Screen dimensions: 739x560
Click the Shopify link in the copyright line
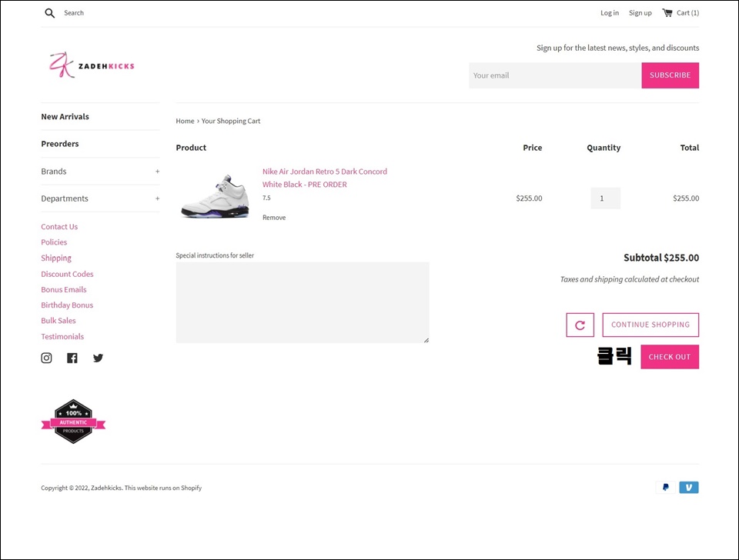coord(192,488)
